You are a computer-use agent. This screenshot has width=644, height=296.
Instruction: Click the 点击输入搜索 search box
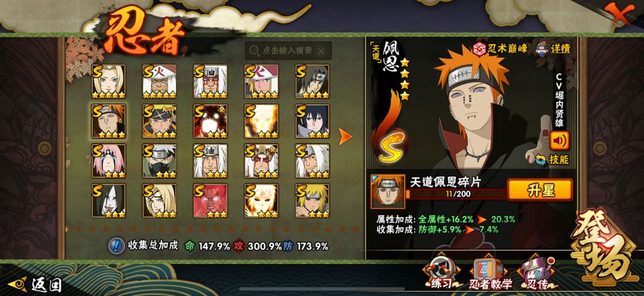coord(288,51)
